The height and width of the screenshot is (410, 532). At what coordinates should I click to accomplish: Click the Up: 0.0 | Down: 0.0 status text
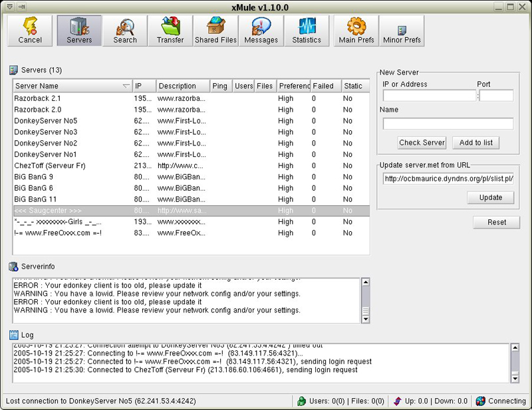click(x=436, y=401)
